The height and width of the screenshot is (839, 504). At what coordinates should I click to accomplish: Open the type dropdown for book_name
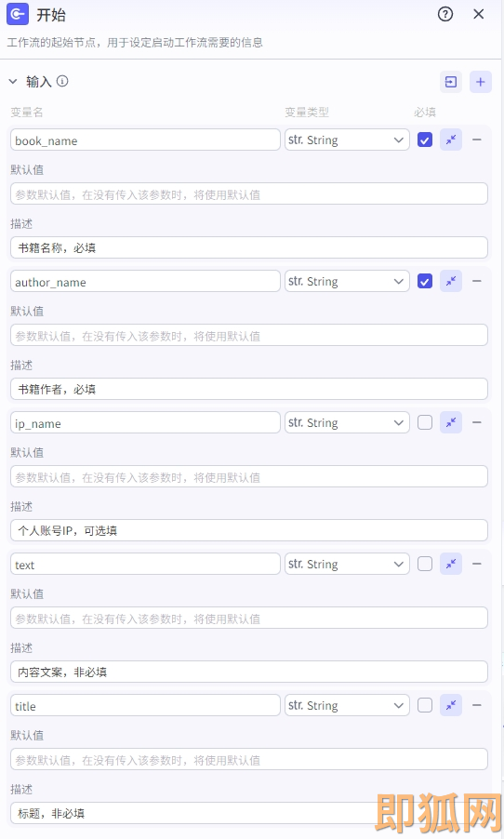point(347,140)
